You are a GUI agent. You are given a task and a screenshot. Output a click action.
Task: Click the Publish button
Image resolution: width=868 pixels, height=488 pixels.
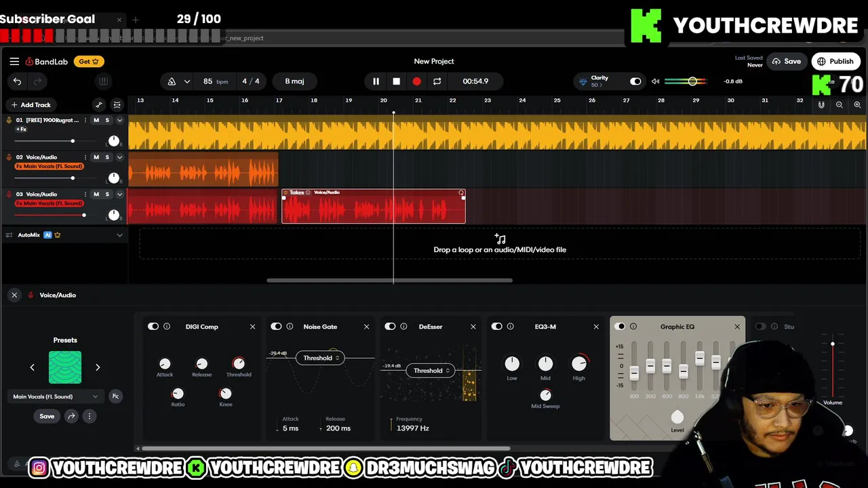(x=835, y=61)
